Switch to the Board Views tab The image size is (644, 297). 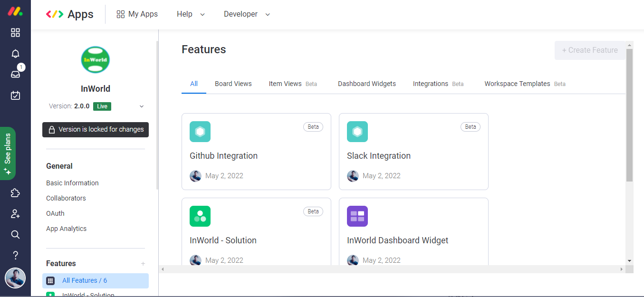point(233,84)
